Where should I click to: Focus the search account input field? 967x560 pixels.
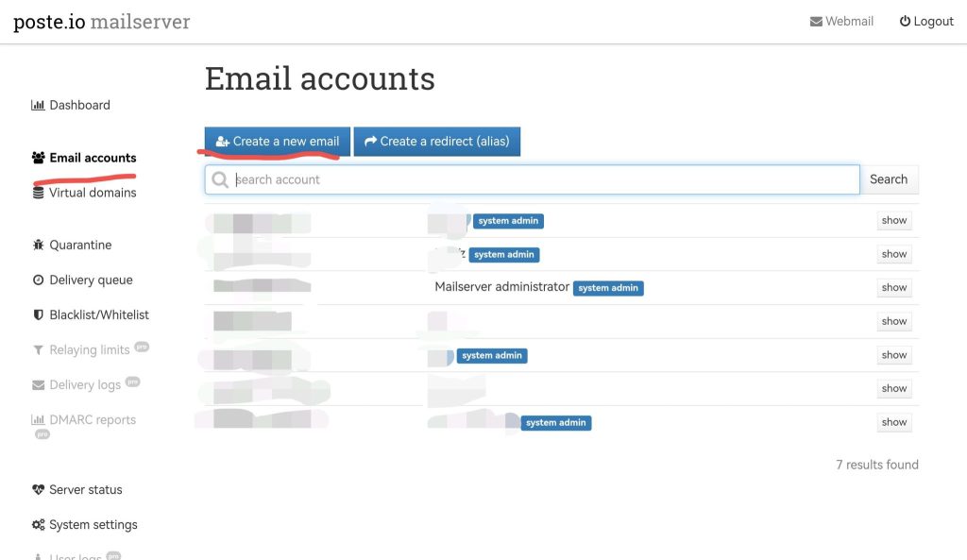click(543, 179)
